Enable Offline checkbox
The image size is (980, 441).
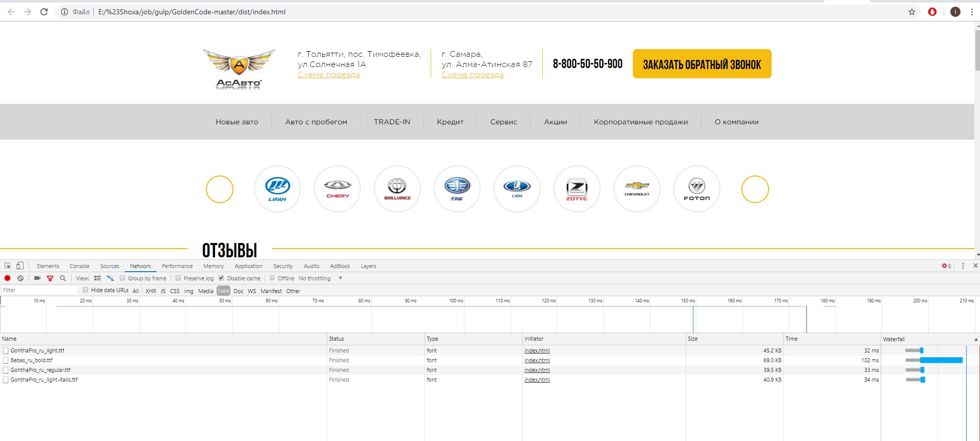pyautogui.click(x=272, y=278)
